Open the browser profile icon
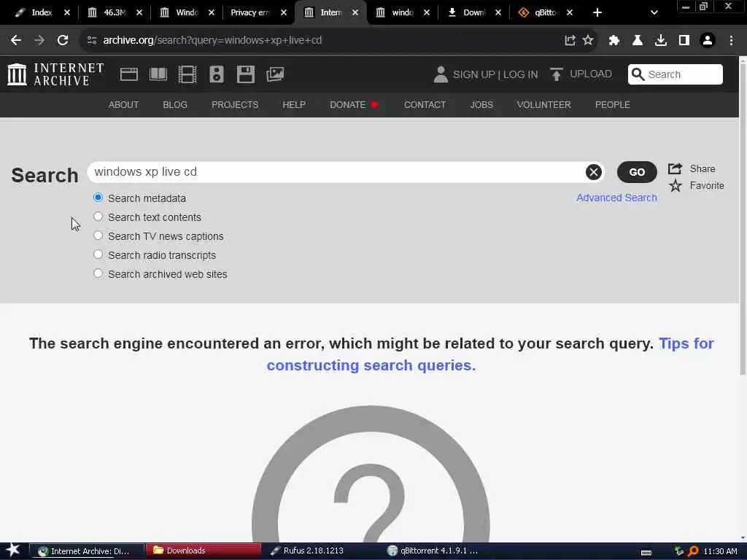This screenshot has width=747, height=560. coord(708,41)
